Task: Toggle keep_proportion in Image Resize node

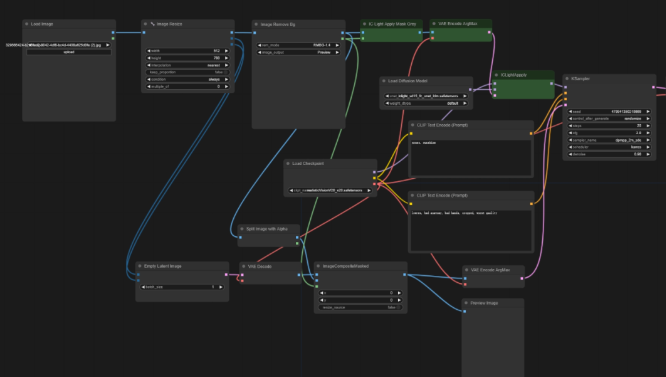Action: pyautogui.click(x=187, y=72)
